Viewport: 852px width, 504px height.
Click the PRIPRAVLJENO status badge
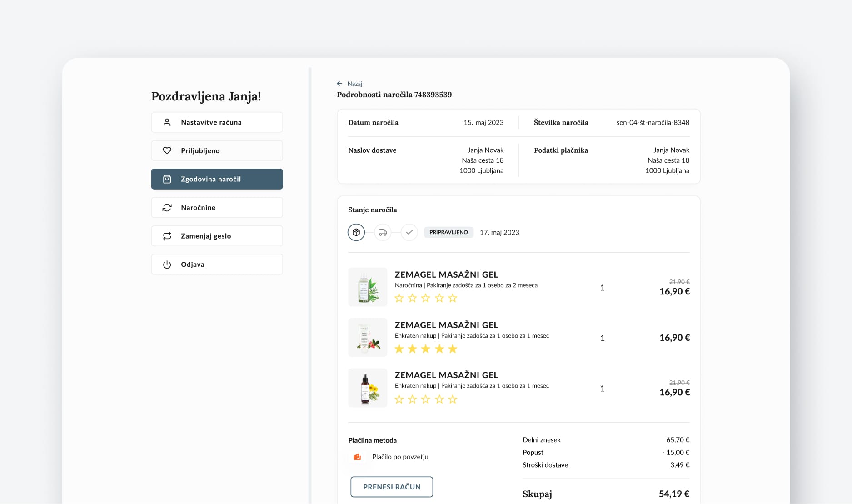(448, 232)
